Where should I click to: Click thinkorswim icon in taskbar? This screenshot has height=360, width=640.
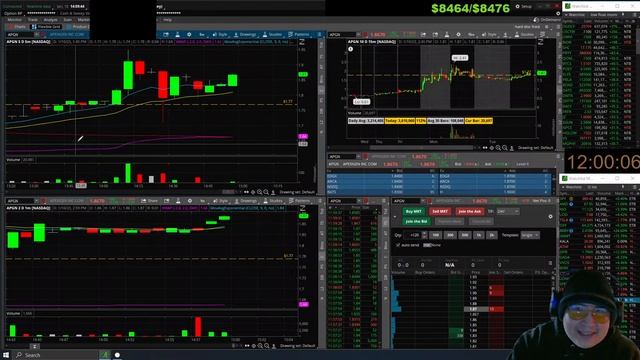(105, 355)
